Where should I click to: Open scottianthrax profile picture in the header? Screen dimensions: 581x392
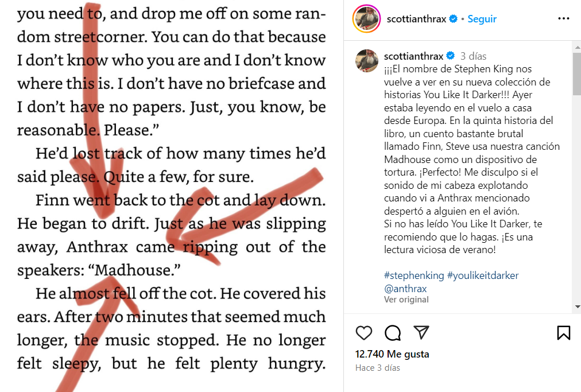[x=366, y=19]
